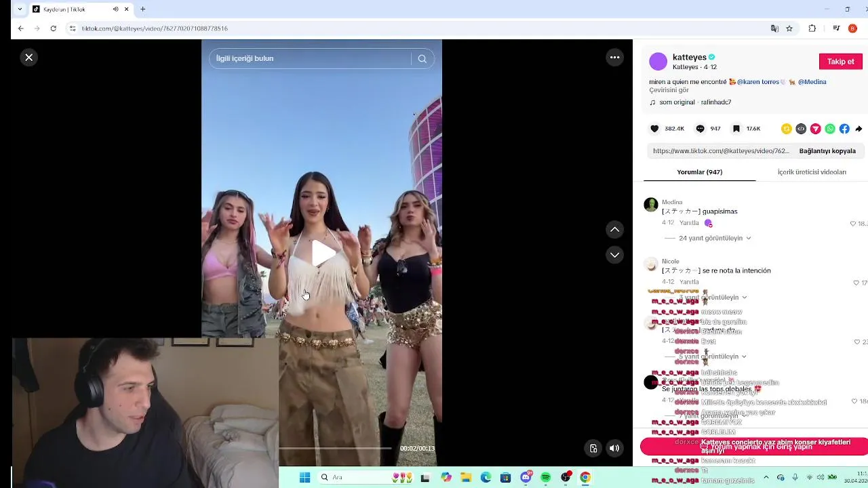Click Bağlantıyı kopyala to copy the link
Screen dimensions: 868x488
point(827,151)
